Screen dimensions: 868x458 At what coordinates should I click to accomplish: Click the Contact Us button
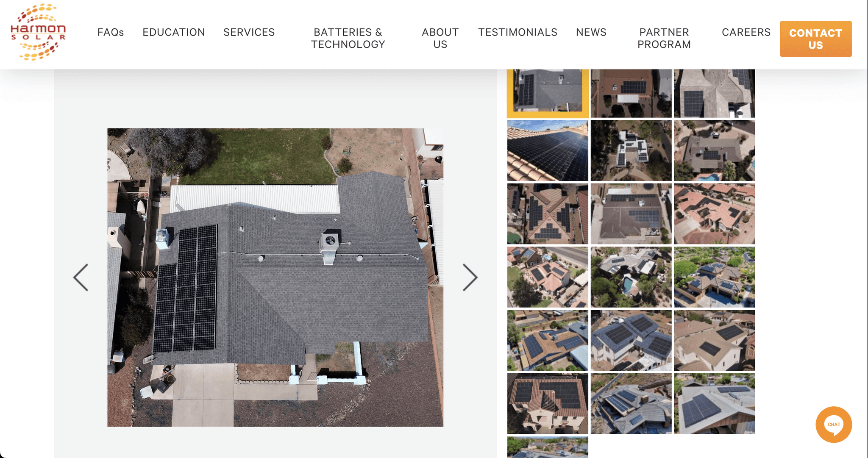pyautogui.click(x=815, y=39)
